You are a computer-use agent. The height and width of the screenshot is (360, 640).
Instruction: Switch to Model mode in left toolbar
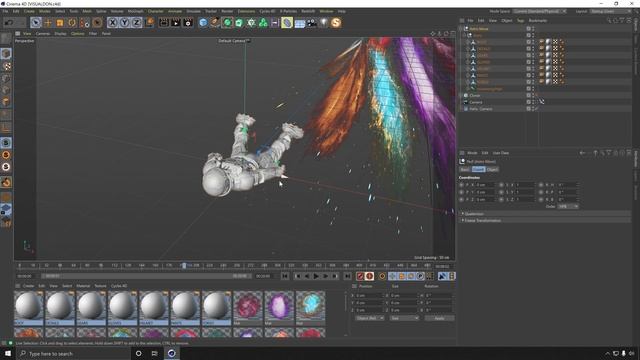[x=6, y=53]
